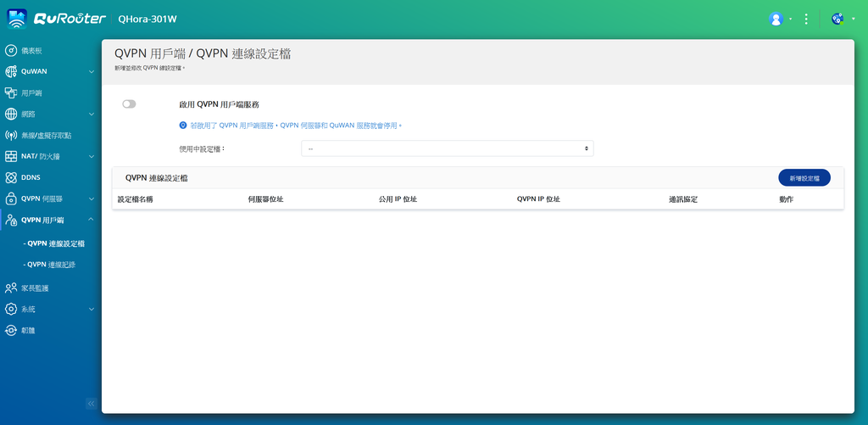Click the QHora-301W model name
The height and width of the screenshot is (425, 868).
[147, 19]
